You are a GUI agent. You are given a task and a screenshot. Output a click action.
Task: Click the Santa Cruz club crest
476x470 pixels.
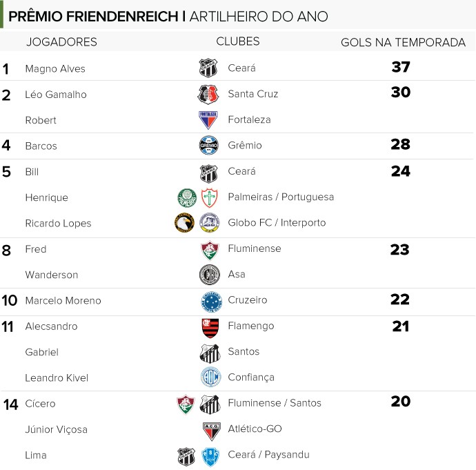coord(208,95)
